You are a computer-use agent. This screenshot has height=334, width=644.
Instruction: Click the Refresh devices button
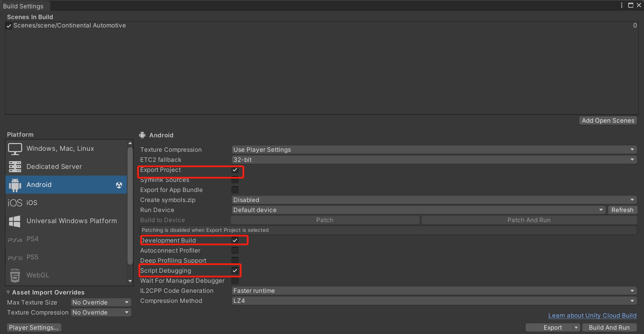coord(622,210)
